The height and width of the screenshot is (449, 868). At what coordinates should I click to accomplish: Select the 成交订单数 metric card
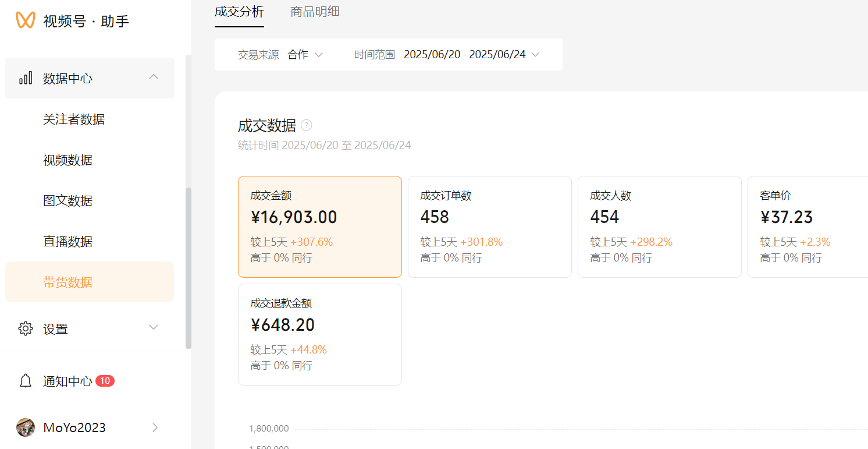(490, 227)
